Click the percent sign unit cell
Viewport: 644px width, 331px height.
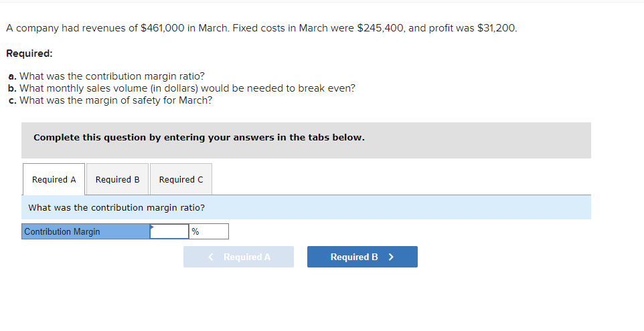209,232
